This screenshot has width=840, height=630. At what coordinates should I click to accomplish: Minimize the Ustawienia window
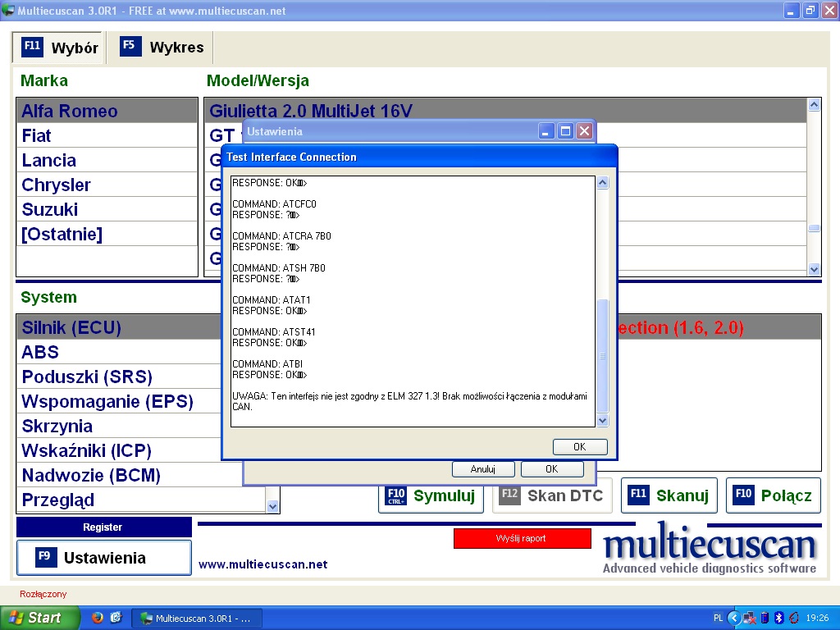pyautogui.click(x=546, y=131)
